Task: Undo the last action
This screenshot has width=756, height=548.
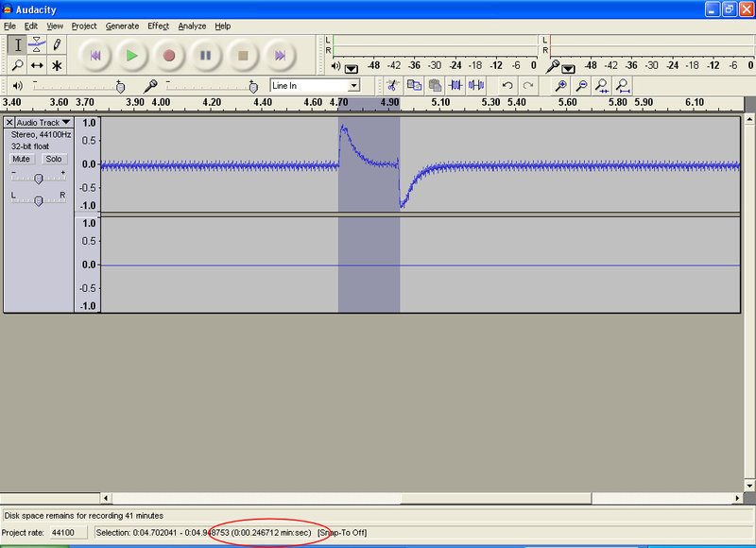Action: coord(507,86)
